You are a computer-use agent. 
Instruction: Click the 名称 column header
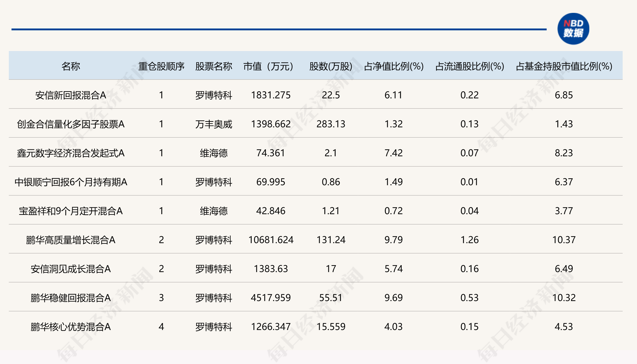[x=71, y=66]
